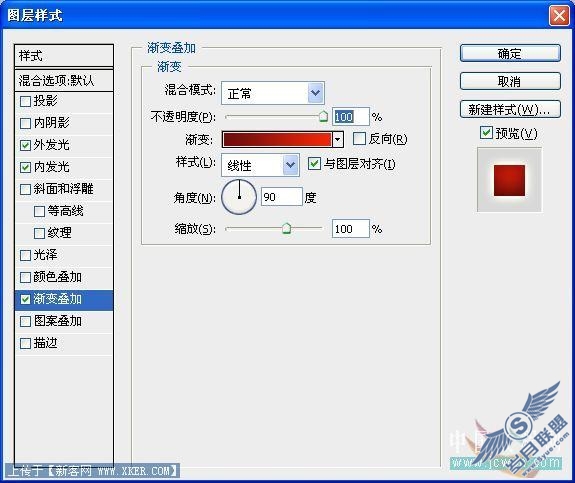575x483 pixels.
Task: Click the red gradient color bar
Action: (x=277, y=139)
